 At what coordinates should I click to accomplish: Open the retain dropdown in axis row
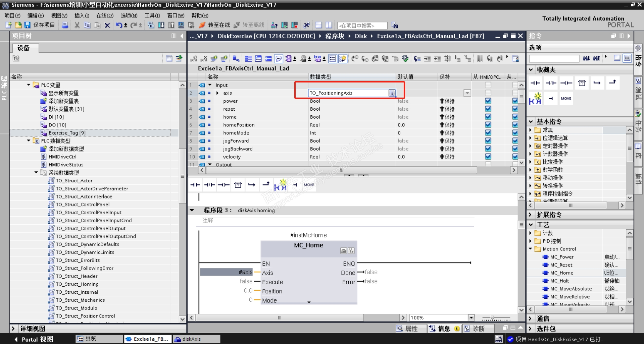[x=467, y=93]
